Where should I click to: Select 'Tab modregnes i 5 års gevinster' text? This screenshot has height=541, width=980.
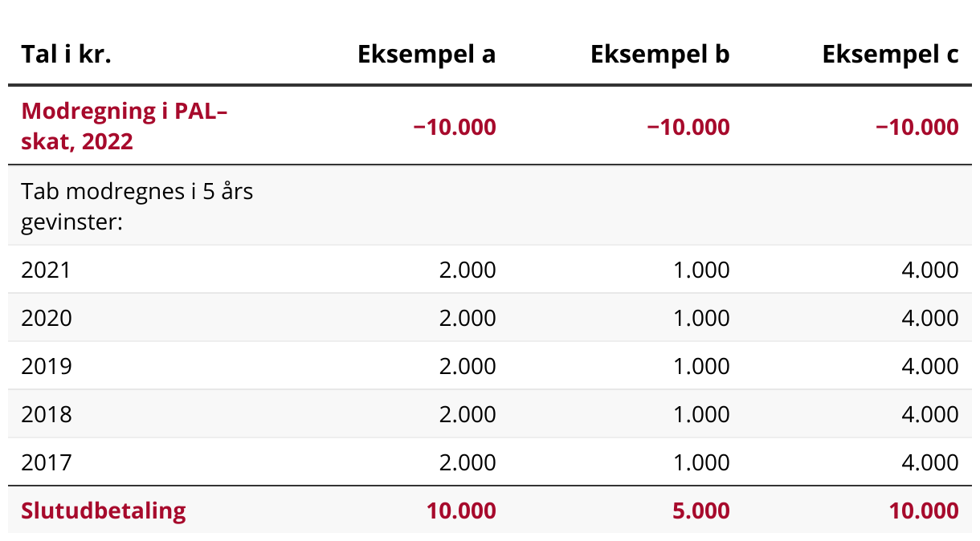(137, 206)
